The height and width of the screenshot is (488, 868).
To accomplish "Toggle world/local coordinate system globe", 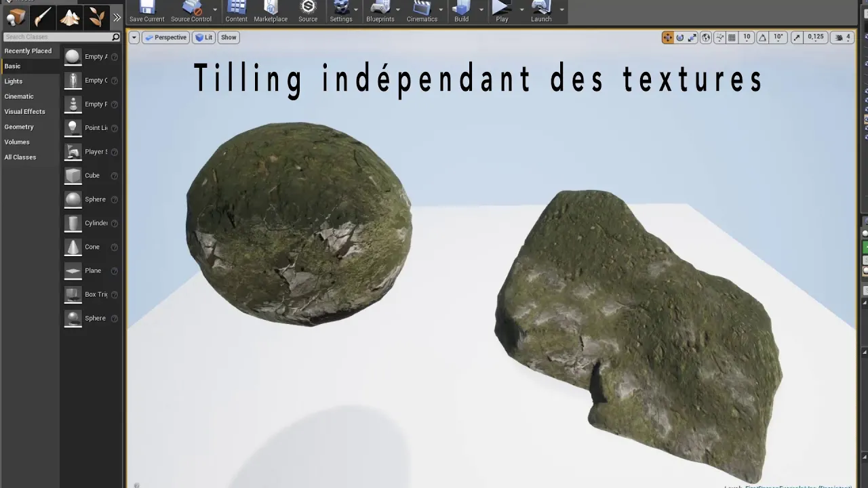I will click(x=706, y=38).
